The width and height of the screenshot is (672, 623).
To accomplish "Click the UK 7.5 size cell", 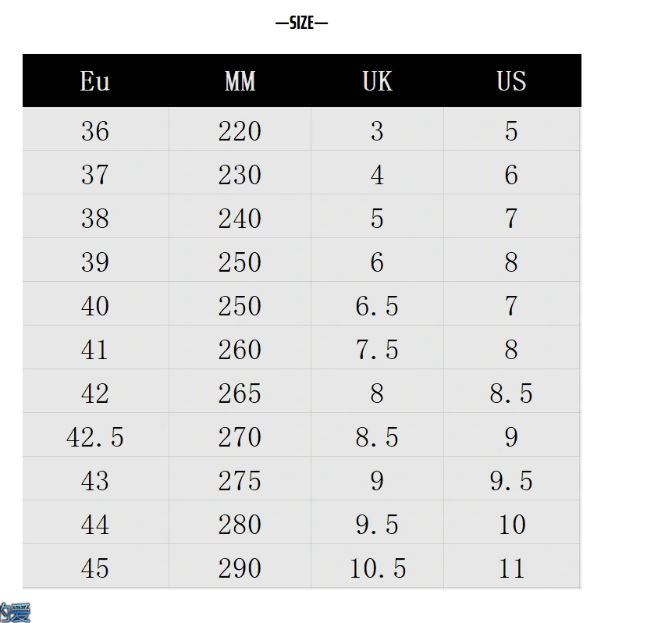I will coord(377,349).
